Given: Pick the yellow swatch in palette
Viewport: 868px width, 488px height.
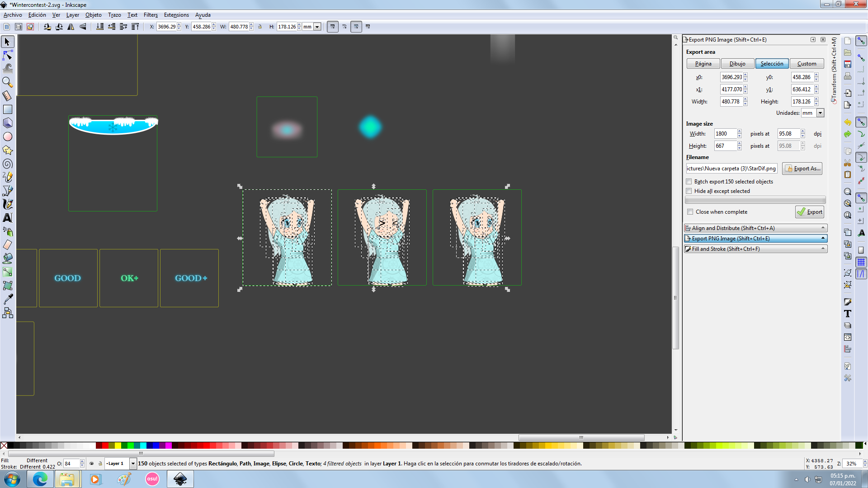Looking at the screenshot, I should point(118,446).
